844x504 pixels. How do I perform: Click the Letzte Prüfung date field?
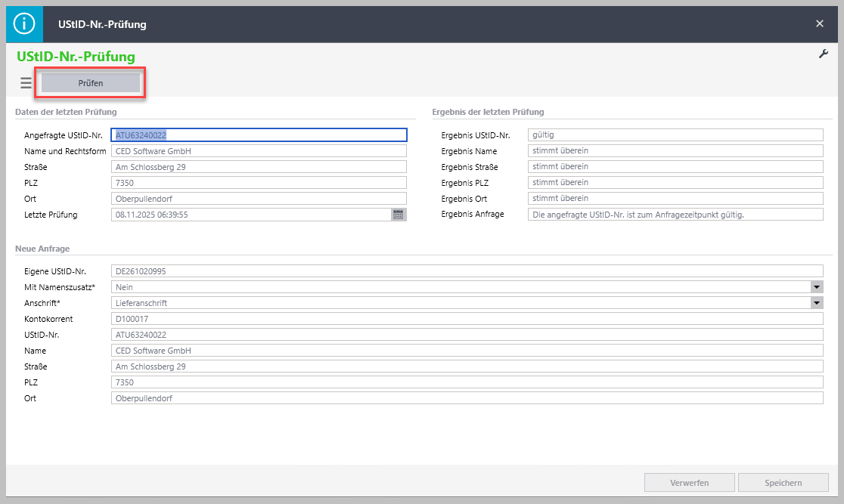[x=250, y=215]
